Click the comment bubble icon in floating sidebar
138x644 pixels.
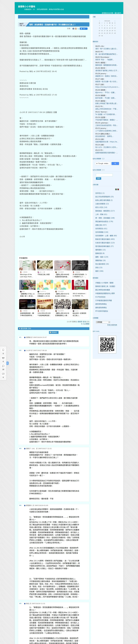[3, 366]
